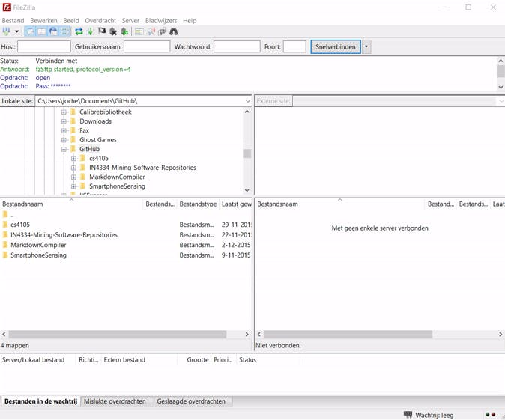Click the refresh file lists icon

(79, 31)
